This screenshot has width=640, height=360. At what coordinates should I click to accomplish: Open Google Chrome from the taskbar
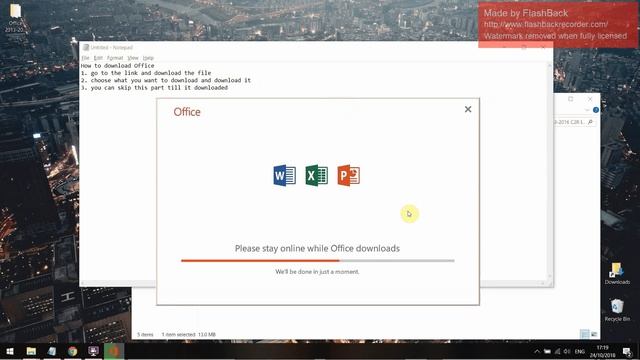(73, 351)
